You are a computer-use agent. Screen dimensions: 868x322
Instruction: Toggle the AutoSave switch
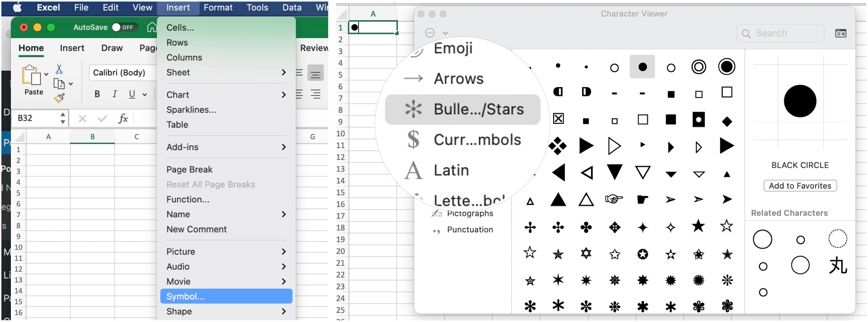125,27
